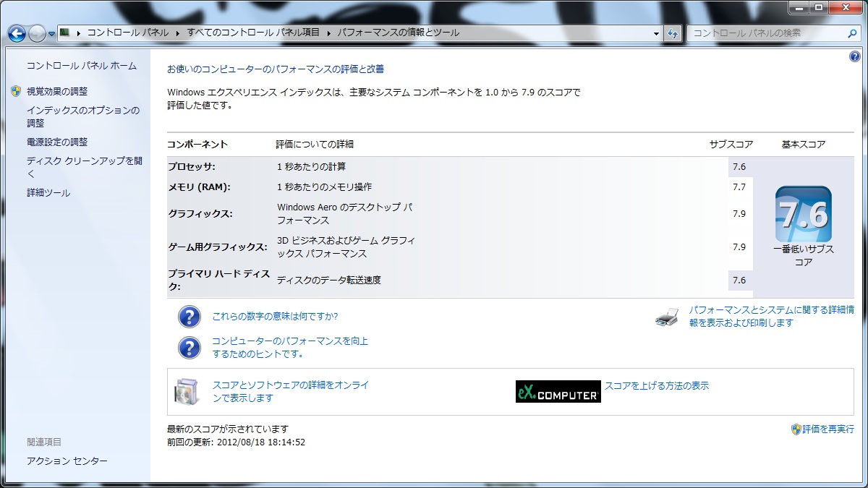Click the 7.6 base score badge
868x488 pixels.
click(804, 215)
